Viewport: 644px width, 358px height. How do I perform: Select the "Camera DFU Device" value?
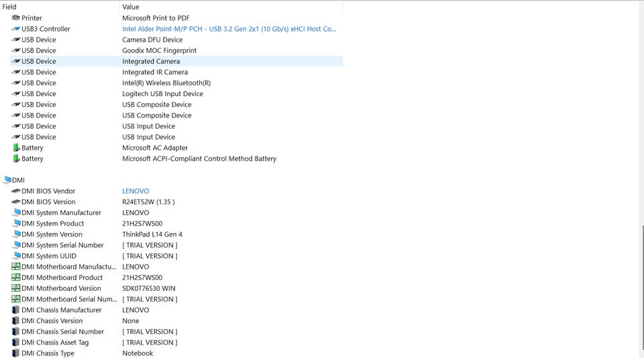click(x=152, y=40)
